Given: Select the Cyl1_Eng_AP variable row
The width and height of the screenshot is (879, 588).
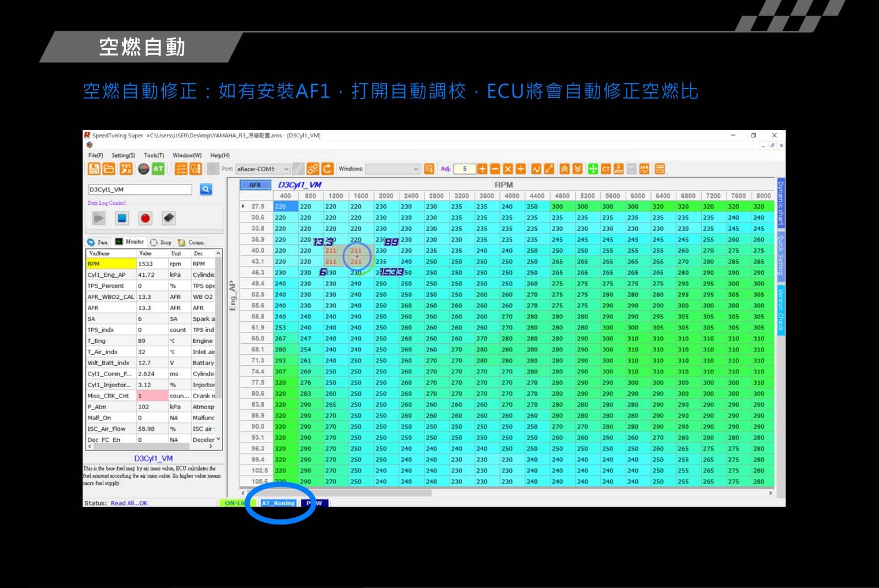Looking at the screenshot, I should [151, 275].
